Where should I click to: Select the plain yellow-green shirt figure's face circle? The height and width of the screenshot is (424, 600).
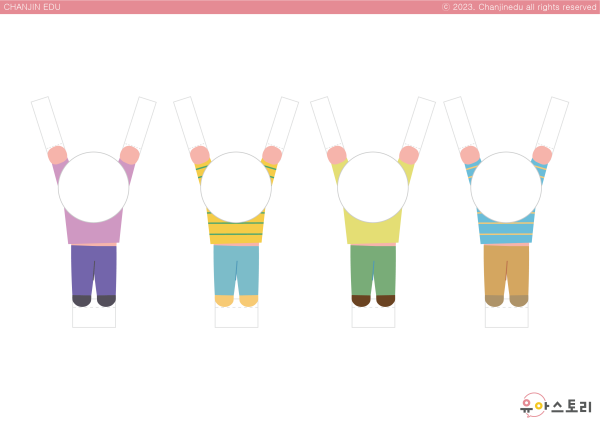pyautogui.click(x=373, y=187)
